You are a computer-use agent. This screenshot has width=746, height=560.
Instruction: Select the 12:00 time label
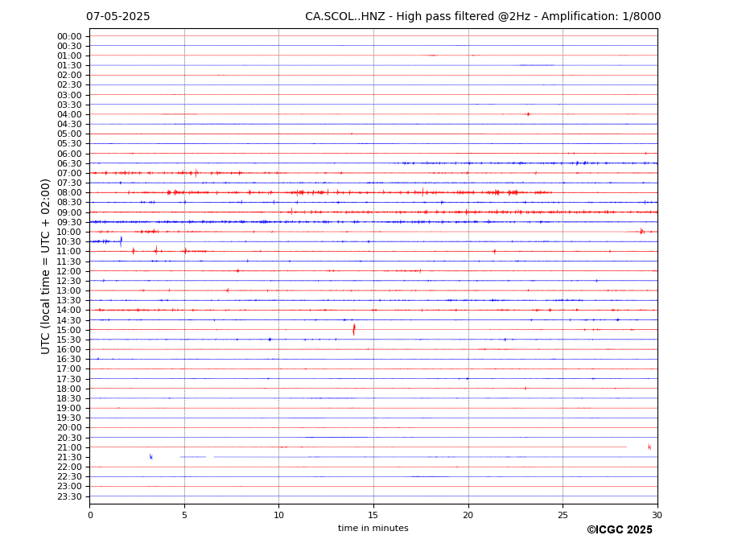[69, 272]
